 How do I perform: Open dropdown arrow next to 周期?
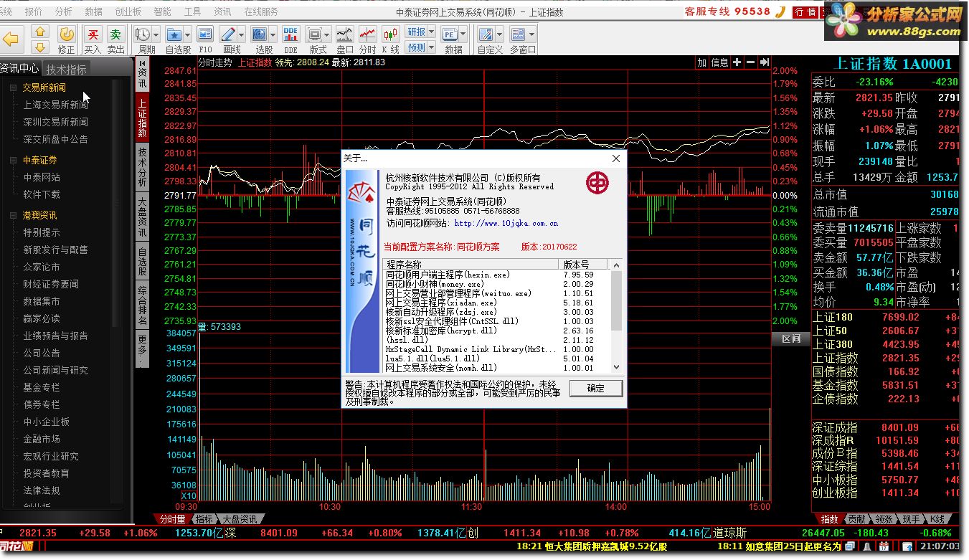coord(156,34)
